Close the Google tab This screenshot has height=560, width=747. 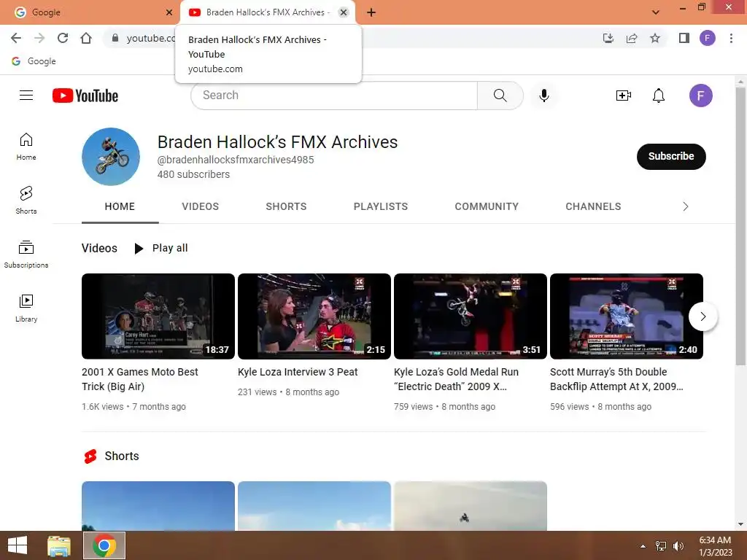pyautogui.click(x=169, y=12)
